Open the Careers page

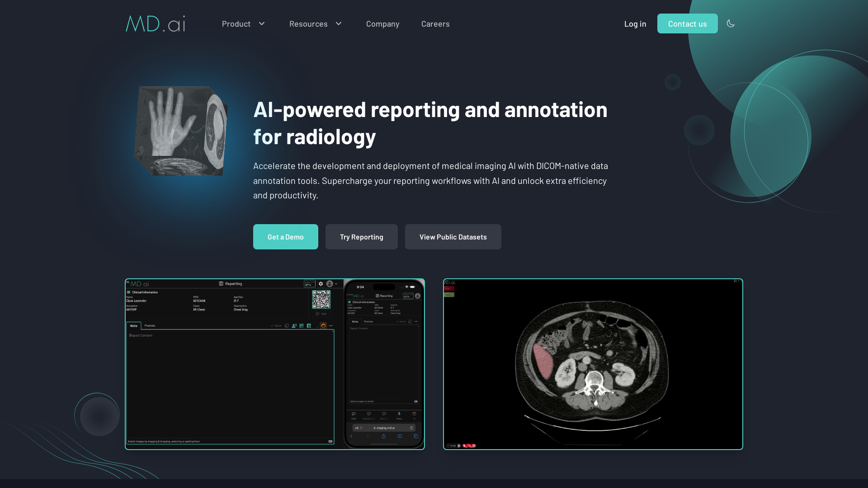click(x=435, y=23)
